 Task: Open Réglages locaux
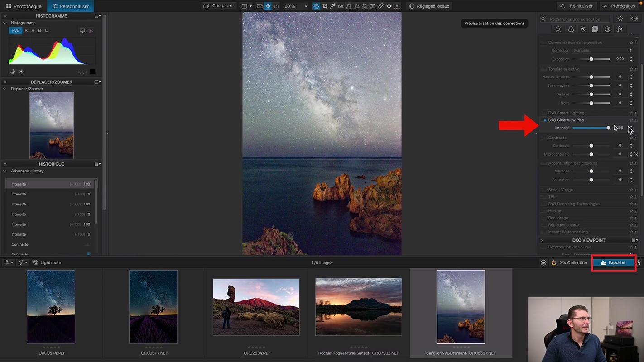429,6
